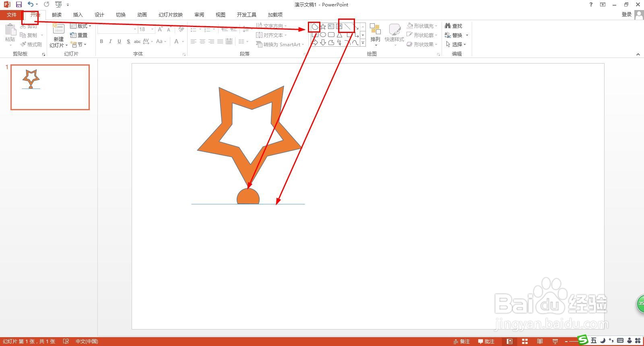Click the New Slide (新建幻灯片) icon
The height and width of the screenshot is (346, 644).
pos(58,29)
